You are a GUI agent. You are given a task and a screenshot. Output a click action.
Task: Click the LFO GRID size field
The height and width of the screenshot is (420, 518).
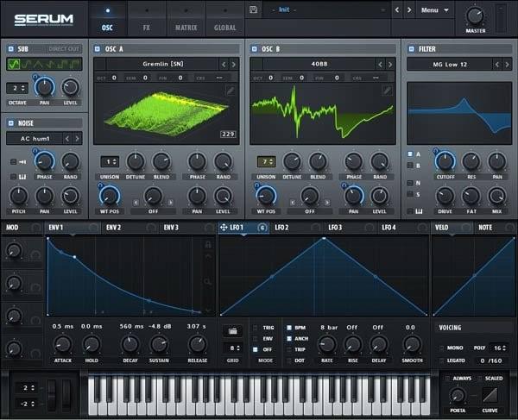click(233, 348)
